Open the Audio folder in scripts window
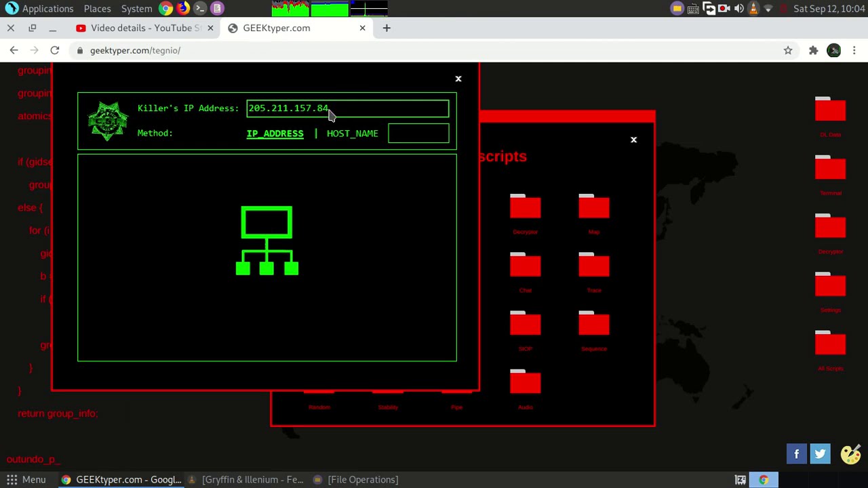The height and width of the screenshot is (488, 868). (526, 382)
